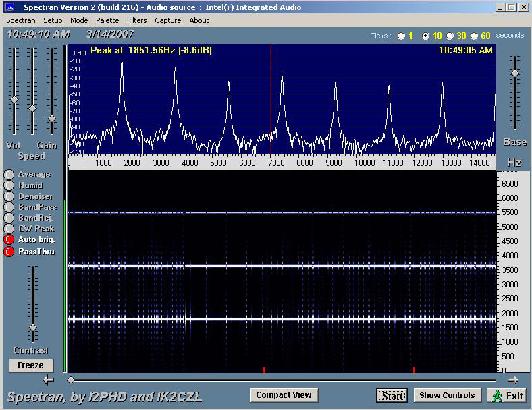Select the 60 seconds ticks radio button

click(475, 36)
